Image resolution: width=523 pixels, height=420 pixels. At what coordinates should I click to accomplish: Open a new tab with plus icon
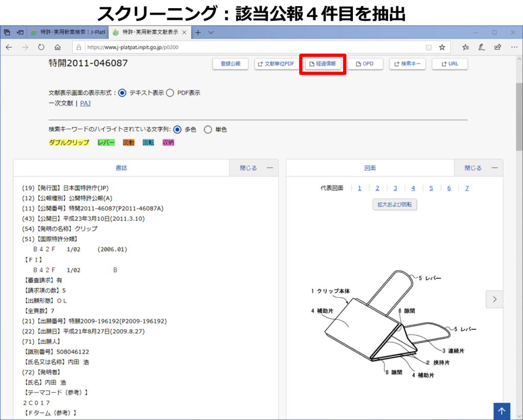click(x=198, y=32)
